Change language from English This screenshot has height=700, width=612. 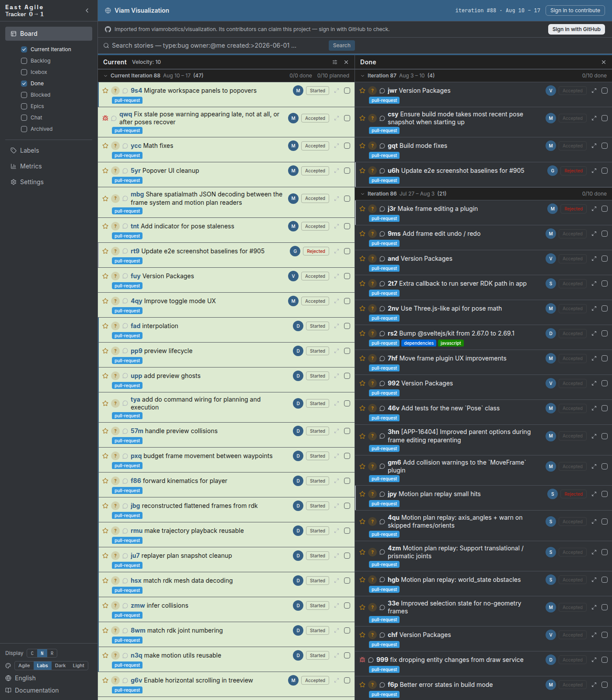tap(25, 678)
